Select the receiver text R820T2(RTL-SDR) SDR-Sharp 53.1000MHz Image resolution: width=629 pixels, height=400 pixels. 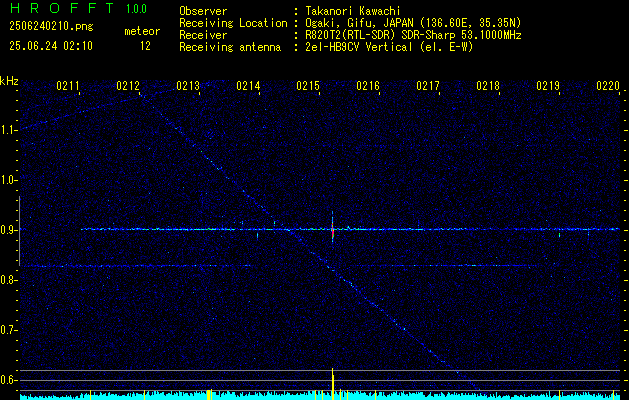point(413,35)
